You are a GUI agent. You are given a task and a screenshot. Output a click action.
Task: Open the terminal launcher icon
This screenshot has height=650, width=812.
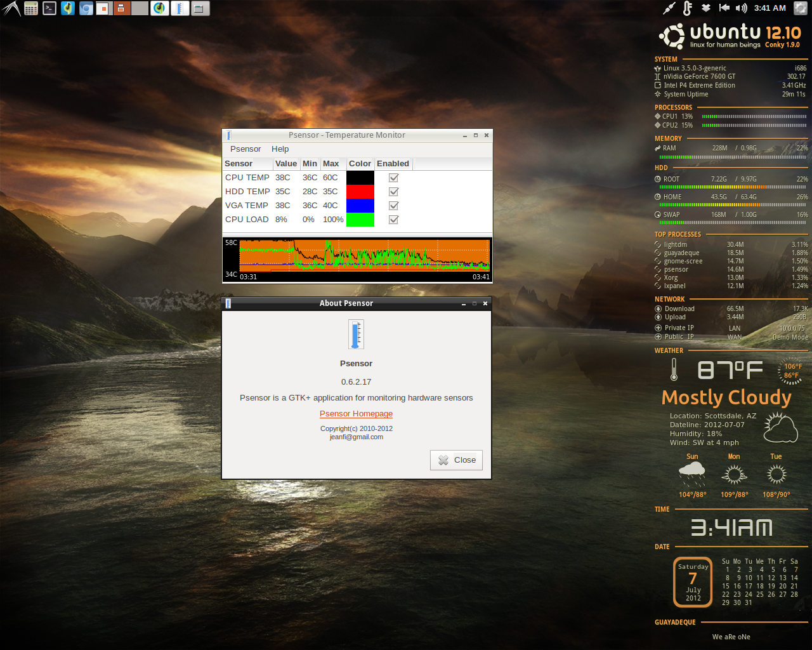click(x=49, y=8)
